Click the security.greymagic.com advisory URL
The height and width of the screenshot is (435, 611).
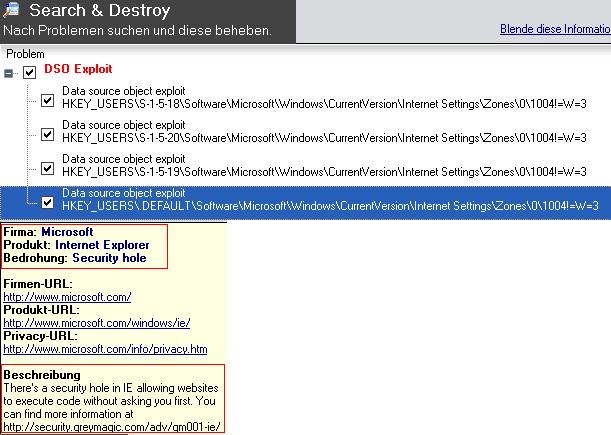point(112,427)
